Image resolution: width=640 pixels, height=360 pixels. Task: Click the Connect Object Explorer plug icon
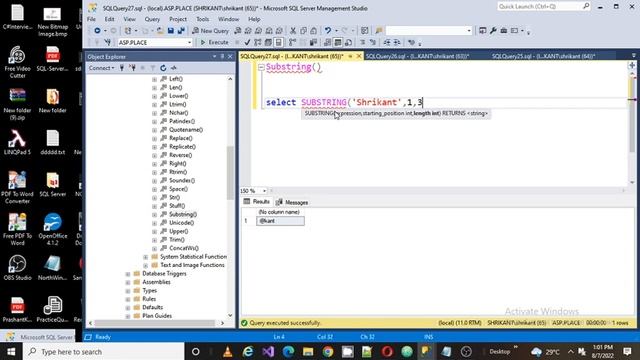(x=122, y=68)
